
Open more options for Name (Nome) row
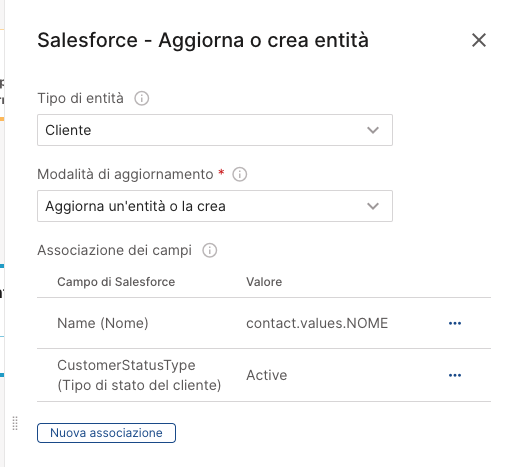coord(455,323)
